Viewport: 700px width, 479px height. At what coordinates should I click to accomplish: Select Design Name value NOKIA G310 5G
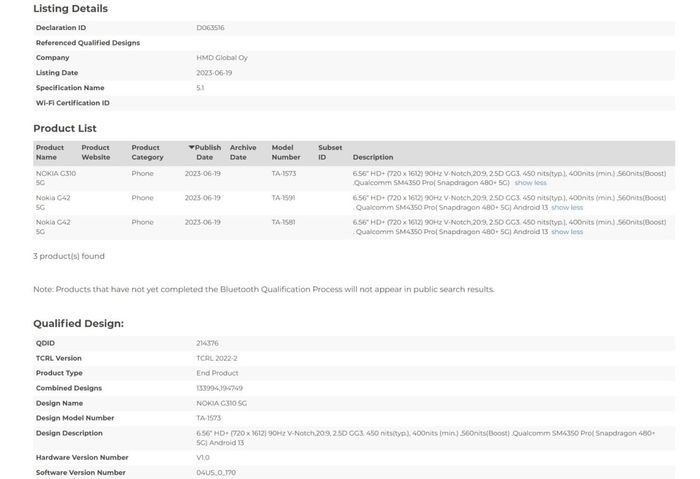(221, 404)
